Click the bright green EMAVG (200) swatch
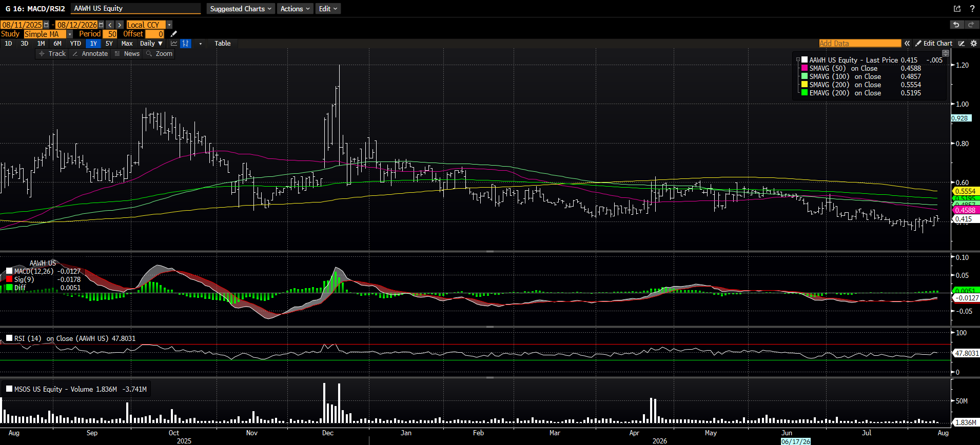980x445 pixels. tap(805, 93)
